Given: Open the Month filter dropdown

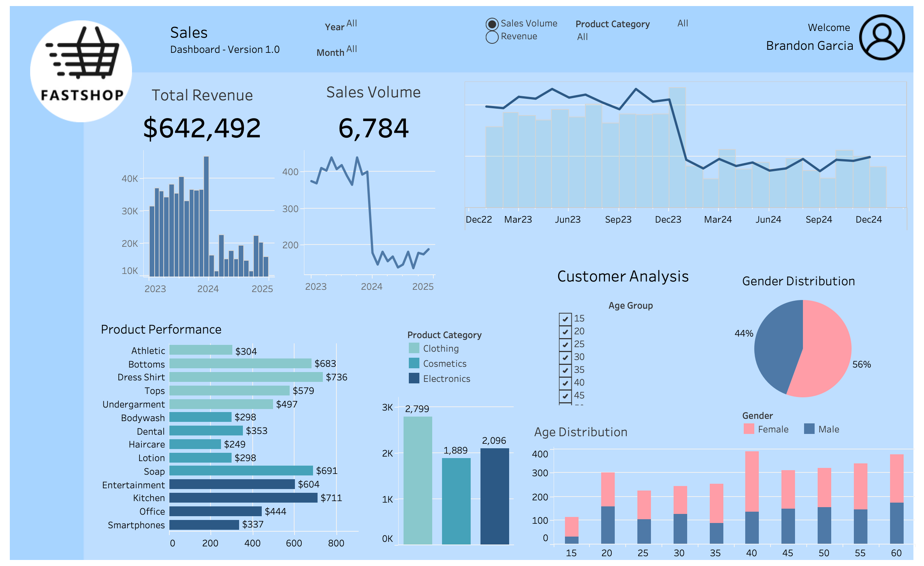Looking at the screenshot, I should (x=351, y=49).
